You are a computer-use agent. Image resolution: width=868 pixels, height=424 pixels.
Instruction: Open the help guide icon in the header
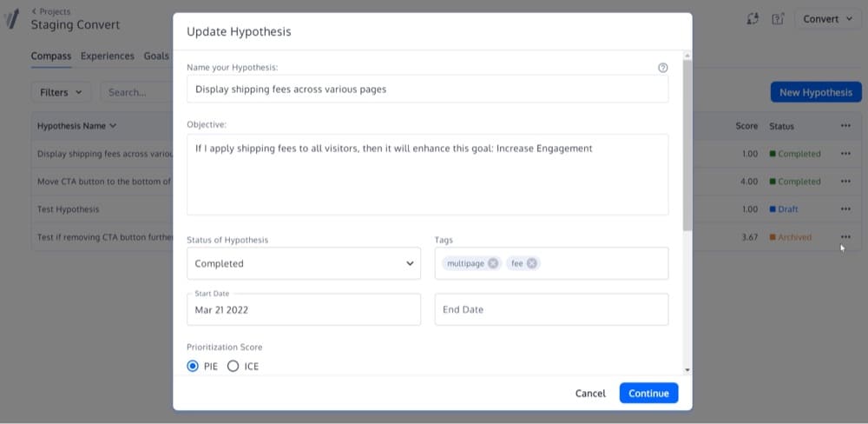click(x=778, y=19)
